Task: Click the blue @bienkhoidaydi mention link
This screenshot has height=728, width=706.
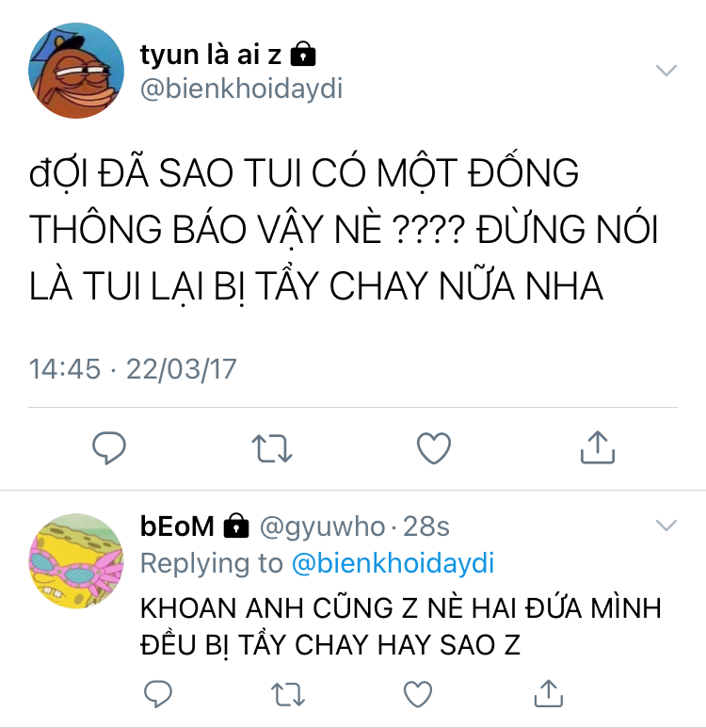Action: pyautogui.click(x=393, y=563)
